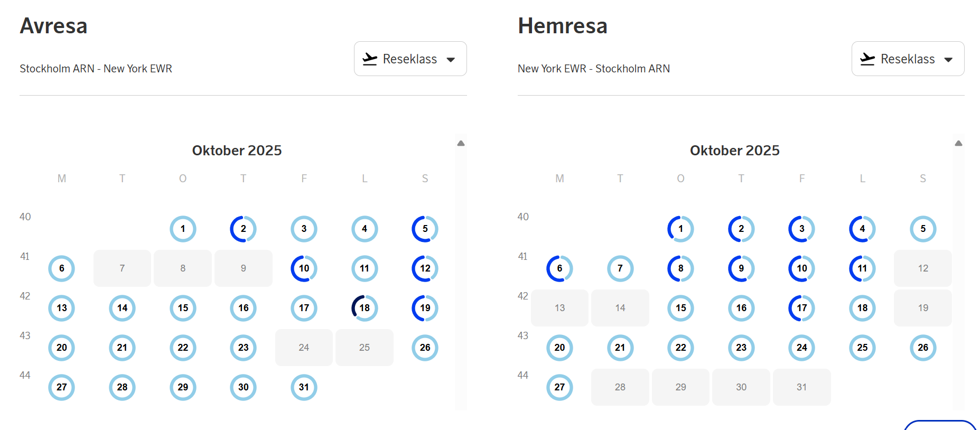Select October 1 in the Hemresa calendar
This screenshot has width=980, height=430.
coord(680,229)
